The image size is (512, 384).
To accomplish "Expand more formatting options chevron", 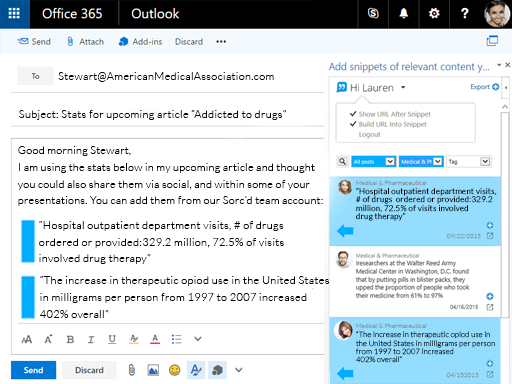I will coord(198,339).
